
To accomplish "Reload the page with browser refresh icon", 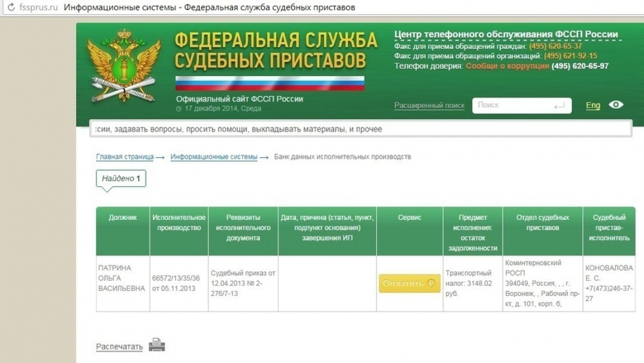I will [11, 7].
